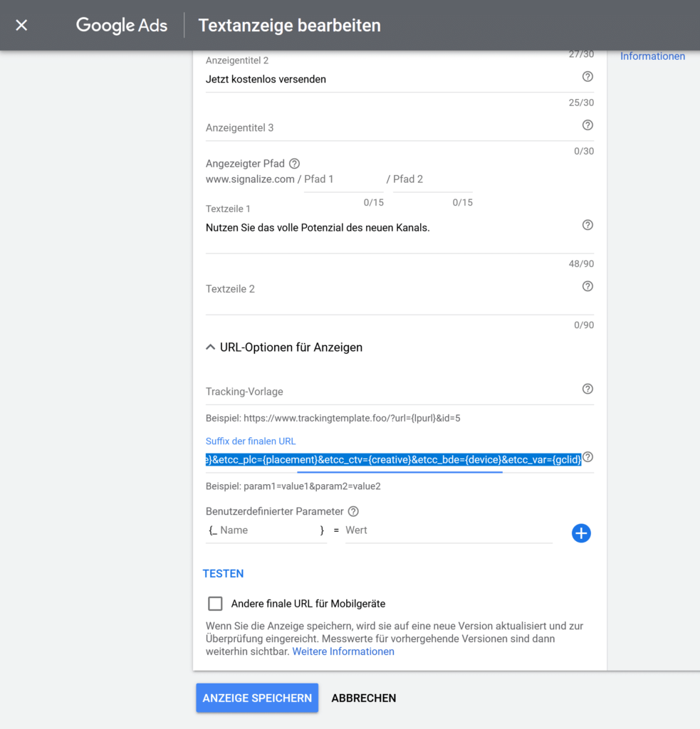Open Weitere Informationen link

point(343,651)
